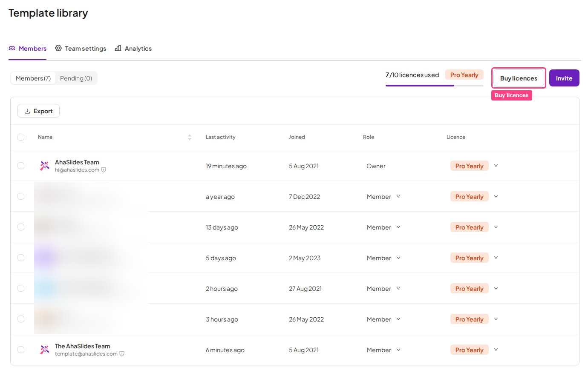This screenshot has width=588, height=379.
Task: Click the download icon on the Export button
Action: tap(27, 111)
